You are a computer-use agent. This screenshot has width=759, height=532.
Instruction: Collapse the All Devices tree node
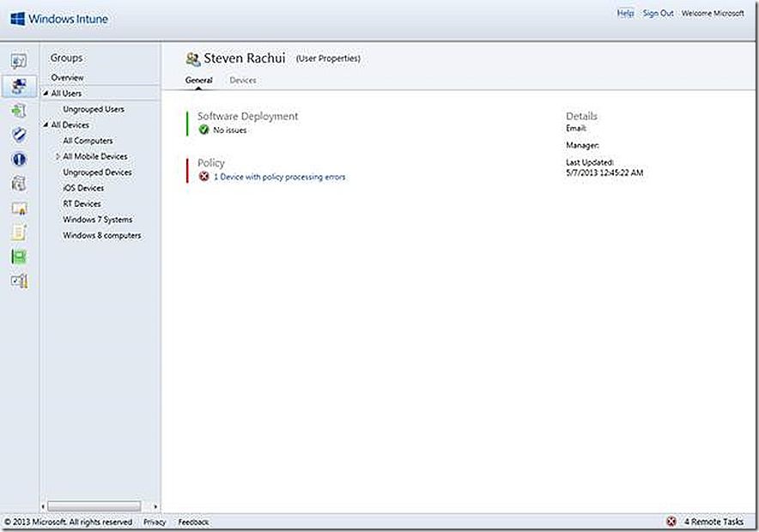pyautogui.click(x=46, y=124)
